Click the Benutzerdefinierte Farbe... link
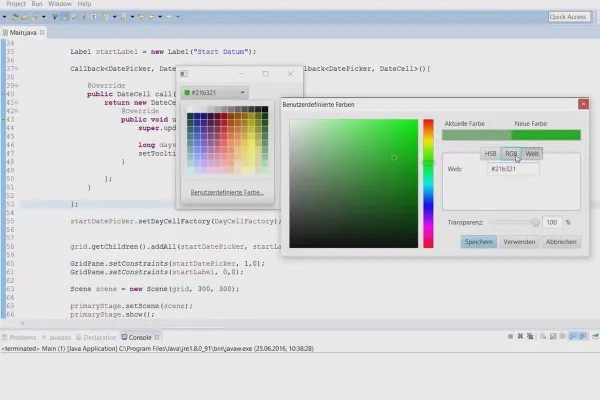 [x=226, y=191]
